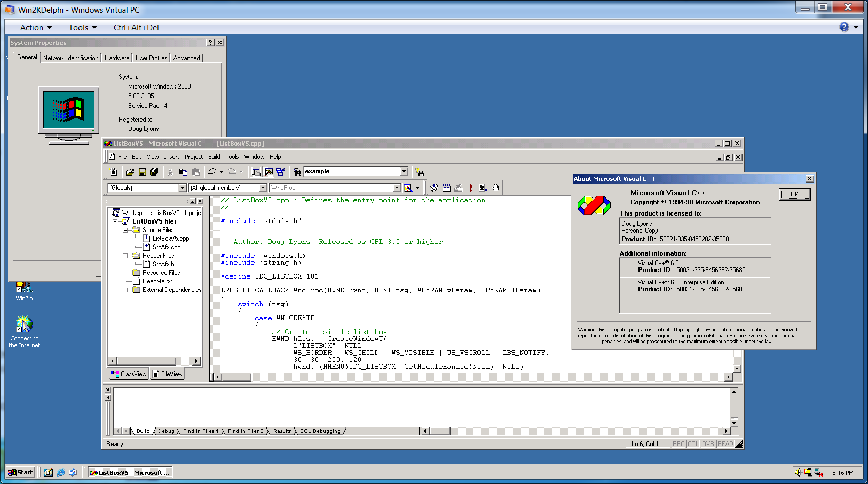This screenshot has width=868, height=484.
Task: Click the Compile icon in build toolbar
Action: click(434, 188)
